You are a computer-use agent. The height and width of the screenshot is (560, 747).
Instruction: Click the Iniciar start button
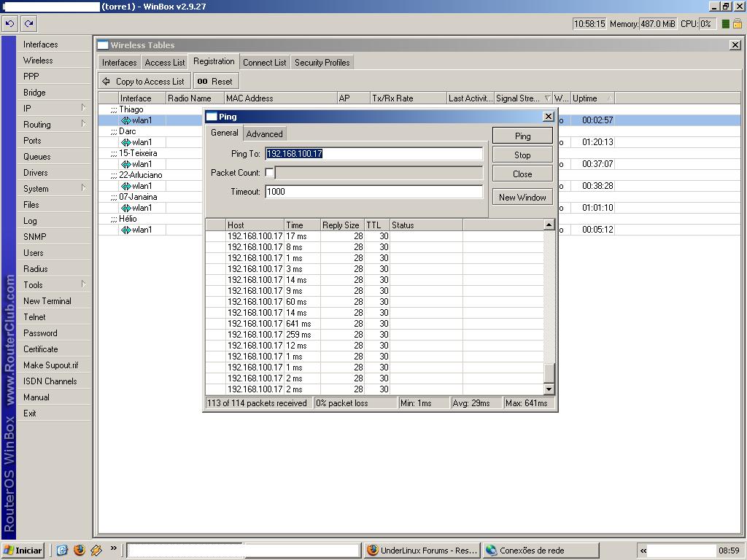(x=23, y=551)
